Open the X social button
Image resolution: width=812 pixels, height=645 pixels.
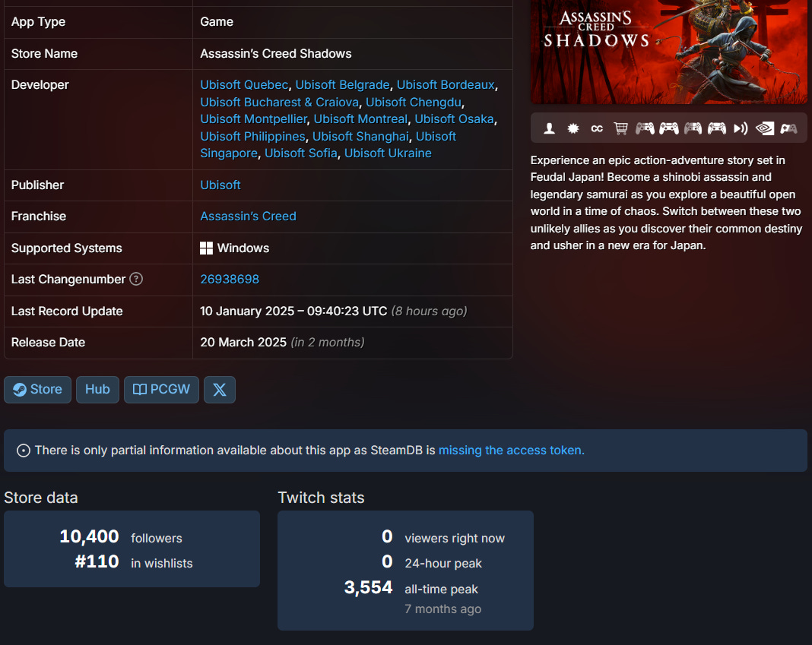coord(220,389)
